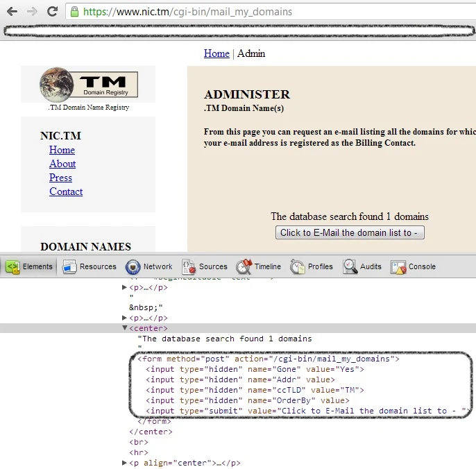Viewport: 476px width, 469px height.
Task: Click the DOMAIN NAMES sidebar heading
Action: (85, 246)
